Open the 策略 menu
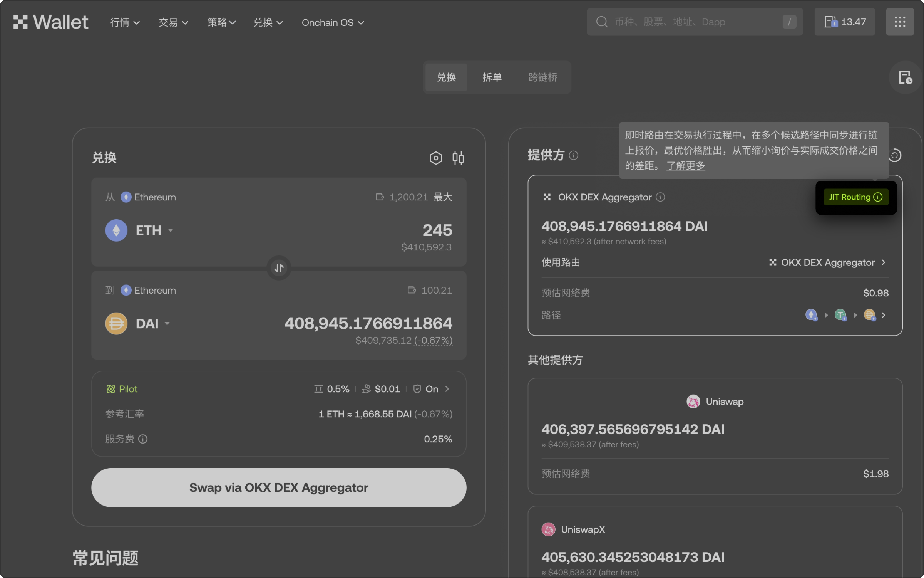This screenshot has width=924, height=578. [x=221, y=22]
